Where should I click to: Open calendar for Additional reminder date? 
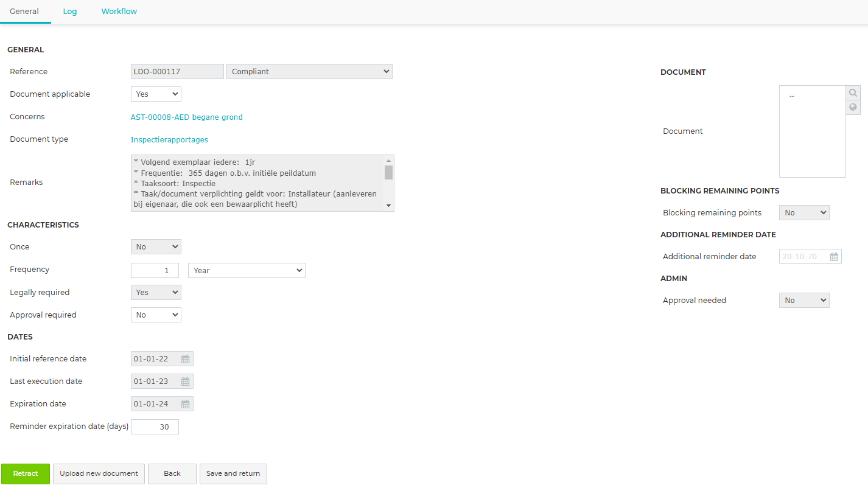pyautogui.click(x=835, y=257)
